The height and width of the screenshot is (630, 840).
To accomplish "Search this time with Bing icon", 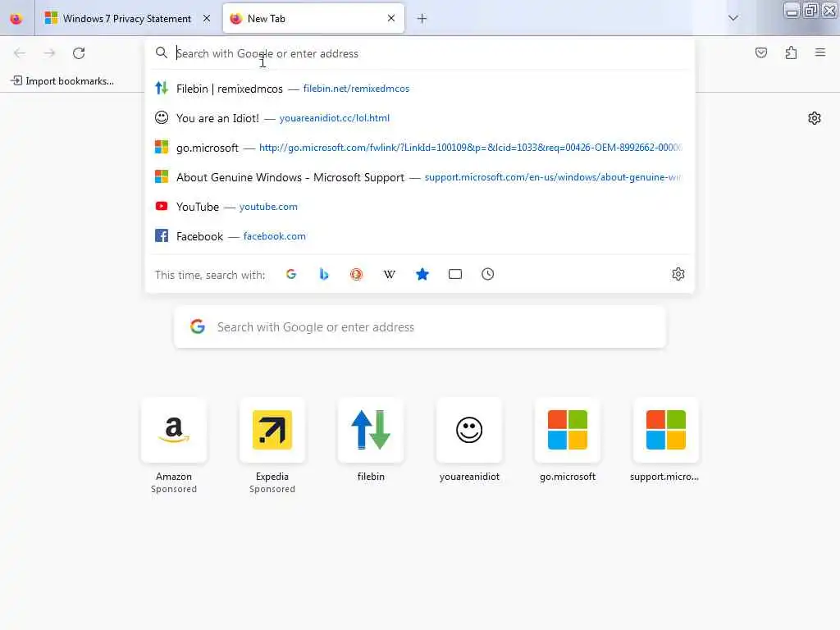I will coord(323,274).
